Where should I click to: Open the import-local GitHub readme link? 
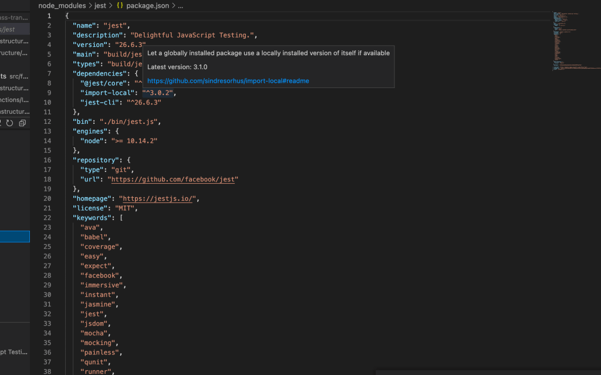coord(228,81)
